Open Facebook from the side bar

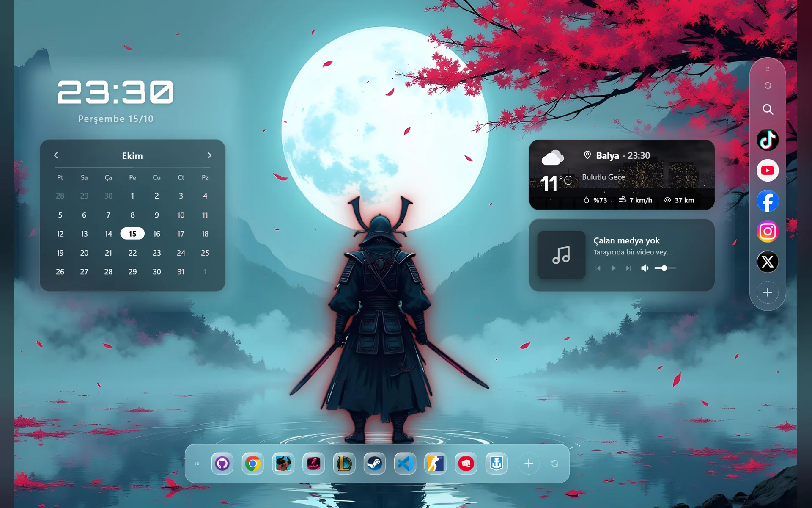point(768,201)
